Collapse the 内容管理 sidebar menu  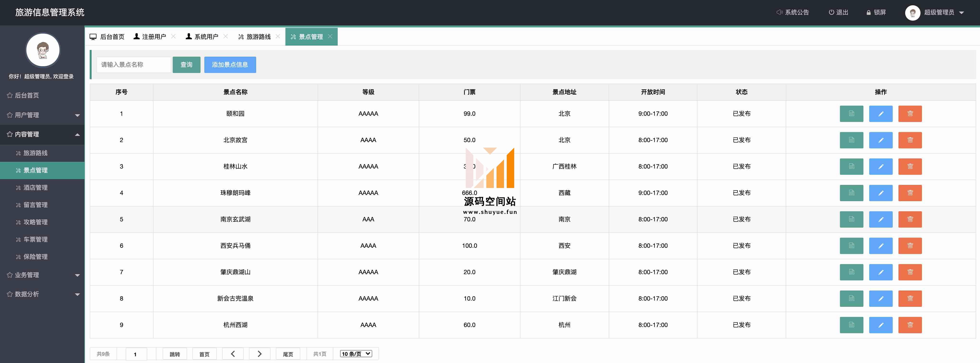pos(42,134)
